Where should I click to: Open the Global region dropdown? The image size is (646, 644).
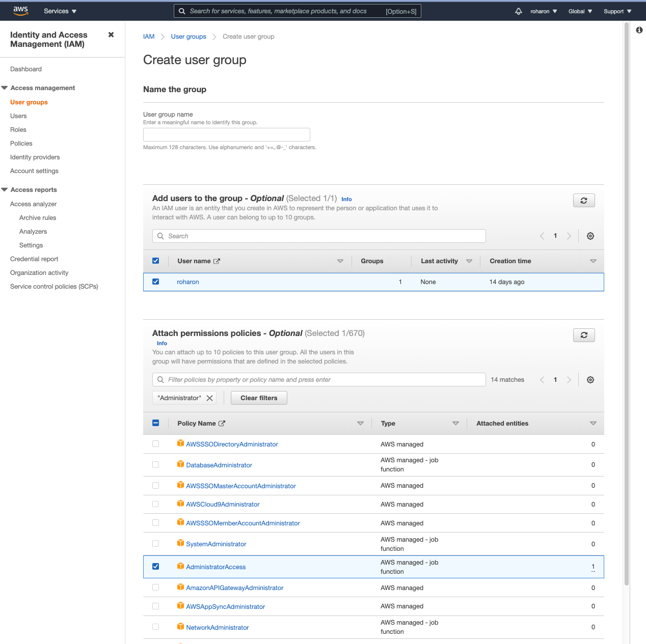coord(580,11)
